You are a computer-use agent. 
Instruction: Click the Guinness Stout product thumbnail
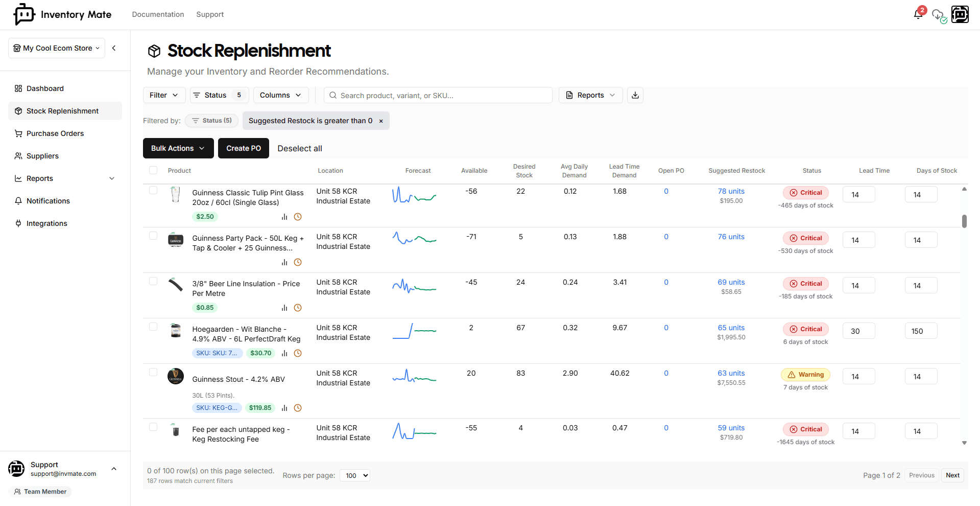[x=176, y=376]
